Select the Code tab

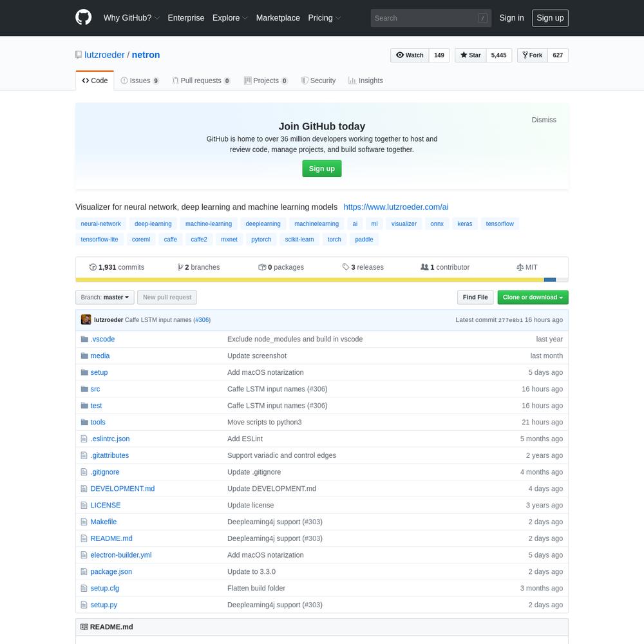[95, 80]
